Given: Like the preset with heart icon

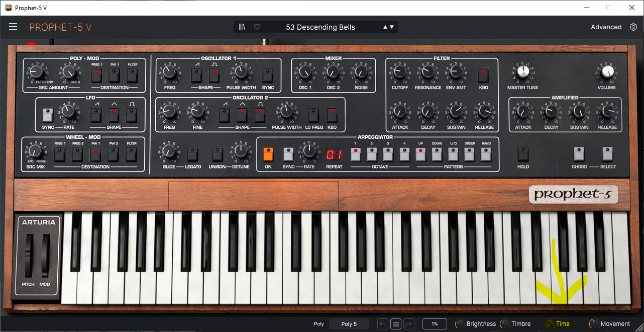Looking at the screenshot, I should coord(257,27).
